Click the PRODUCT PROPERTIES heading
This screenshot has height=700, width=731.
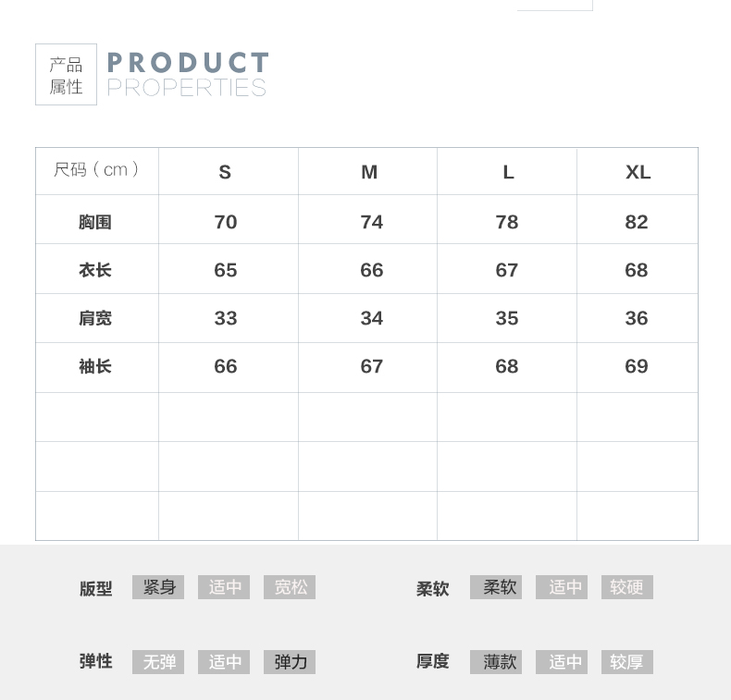tap(188, 75)
